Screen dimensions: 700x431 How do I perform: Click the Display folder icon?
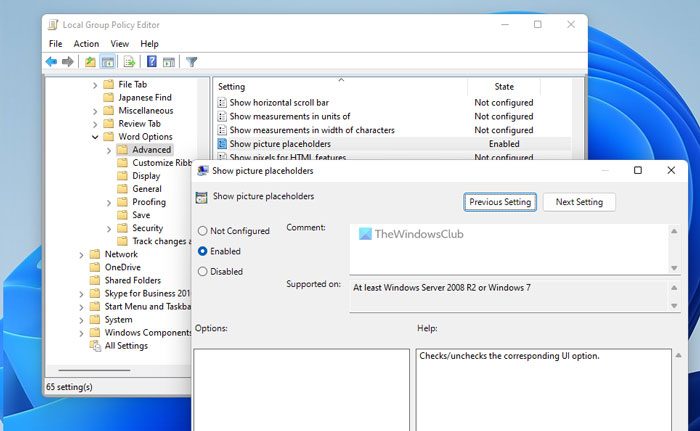pos(122,176)
